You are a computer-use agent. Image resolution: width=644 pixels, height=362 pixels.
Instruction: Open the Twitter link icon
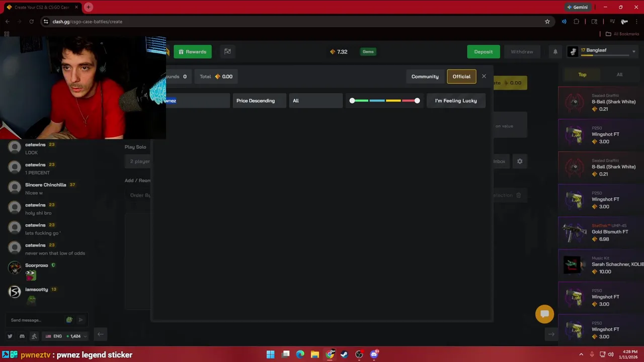[x=10, y=336]
